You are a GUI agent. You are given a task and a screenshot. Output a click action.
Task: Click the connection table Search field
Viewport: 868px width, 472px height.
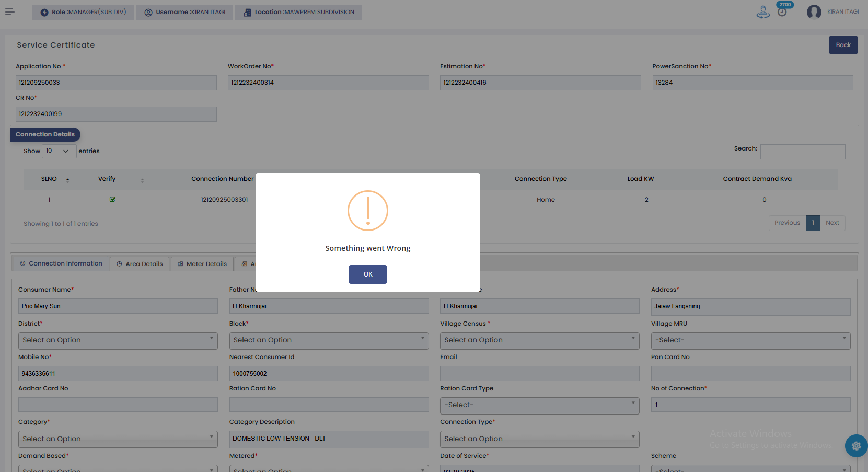click(x=802, y=152)
